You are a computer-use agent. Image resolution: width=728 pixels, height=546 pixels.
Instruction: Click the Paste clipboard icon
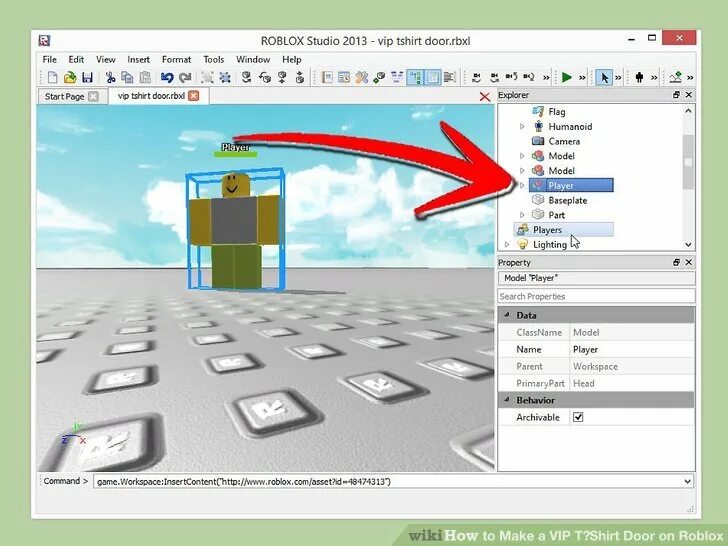[x=145, y=77]
